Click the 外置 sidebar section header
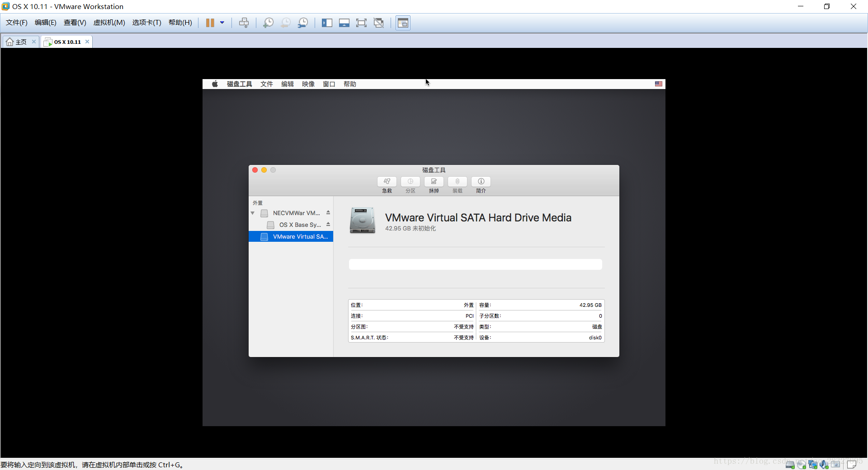 click(x=258, y=203)
